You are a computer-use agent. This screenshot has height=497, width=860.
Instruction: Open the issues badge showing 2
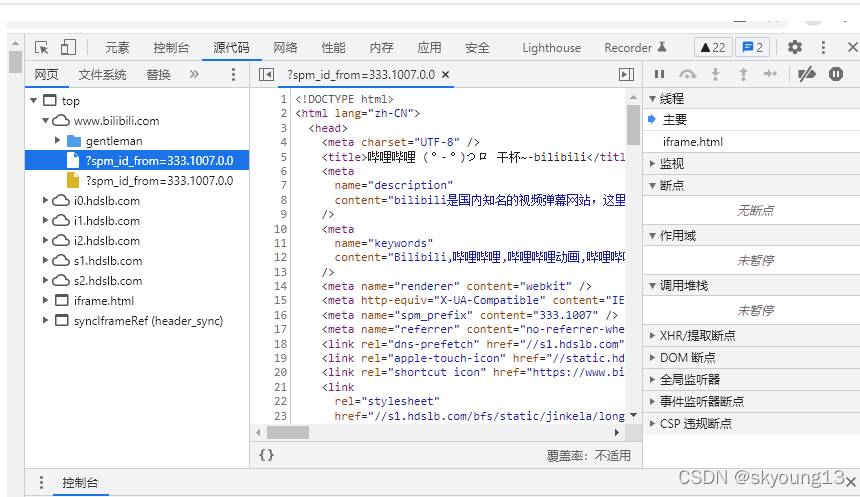[x=752, y=48]
